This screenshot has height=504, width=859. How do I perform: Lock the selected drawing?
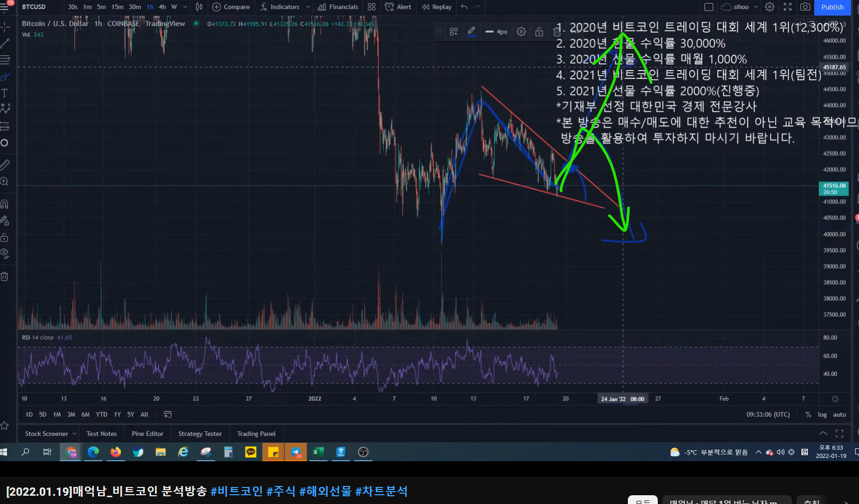tap(539, 31)
